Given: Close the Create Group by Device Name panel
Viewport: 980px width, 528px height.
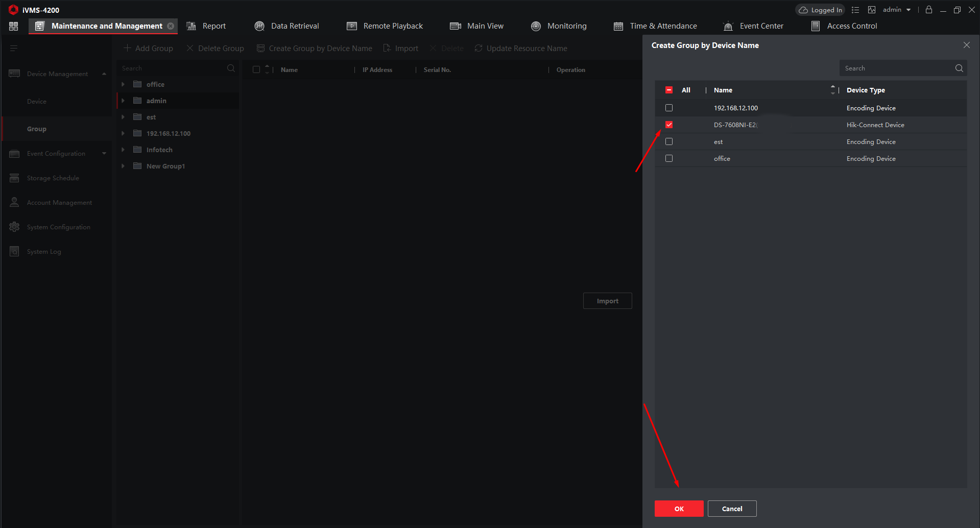Looking at the screenshot, I should [x=966, y=45].
